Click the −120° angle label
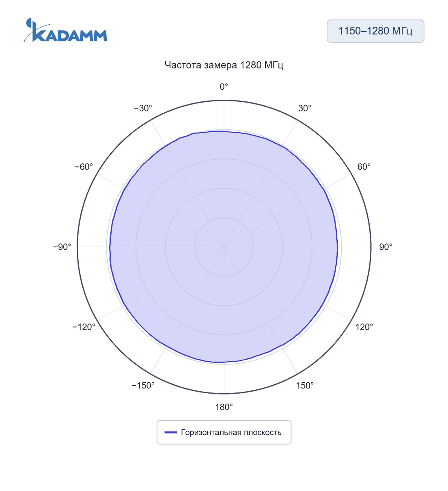The width and height of the screenshot is (448, 491). tap(84, 327)
